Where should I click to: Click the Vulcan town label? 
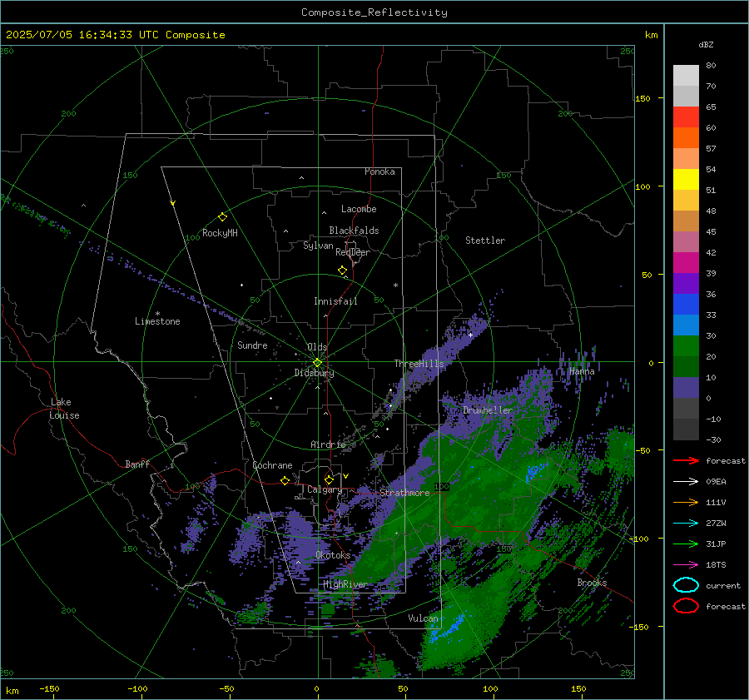[x=424, y=618]
